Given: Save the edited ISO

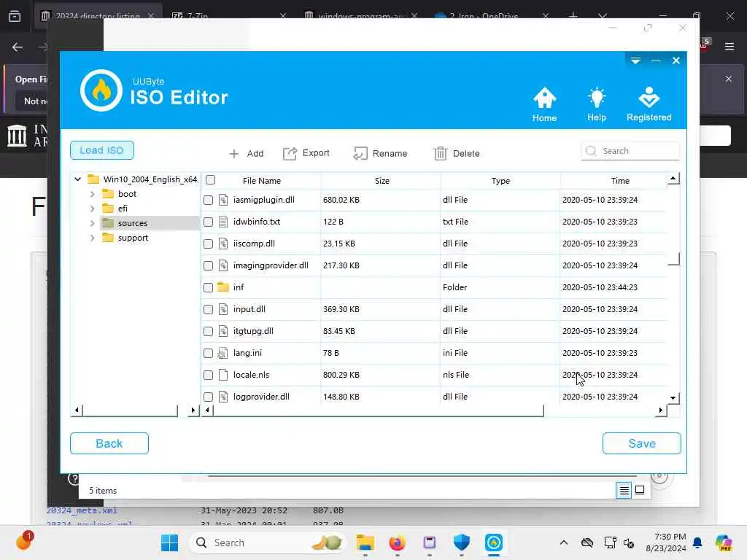Looking at the screenshot, I should click(x=641, y=443).
